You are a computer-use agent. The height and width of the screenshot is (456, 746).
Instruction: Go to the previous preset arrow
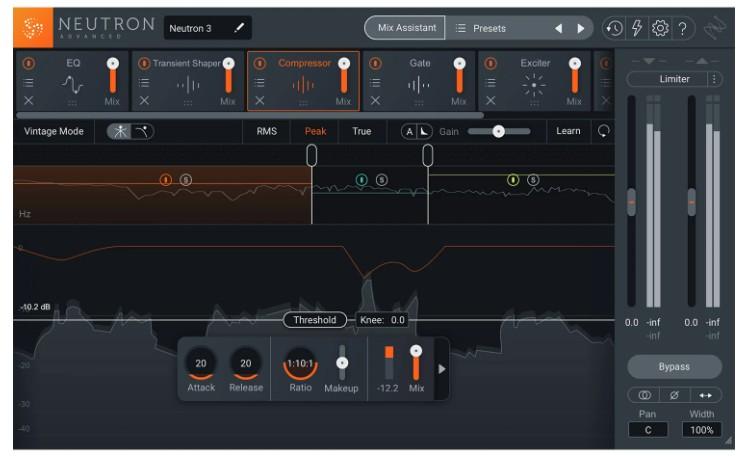pos(559,29)
